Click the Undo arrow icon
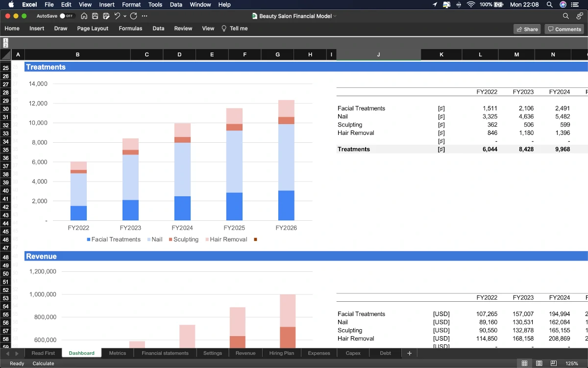 pos(117,16)
